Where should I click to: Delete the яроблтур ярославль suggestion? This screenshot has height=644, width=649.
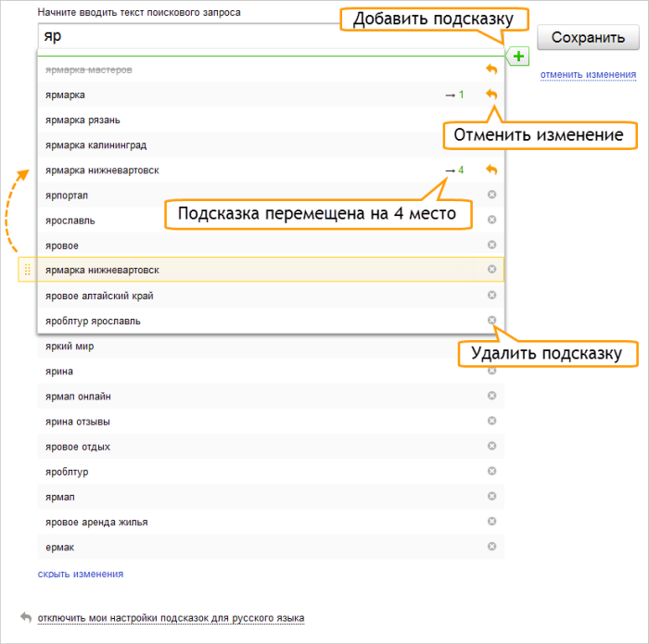tap(491, 320)
